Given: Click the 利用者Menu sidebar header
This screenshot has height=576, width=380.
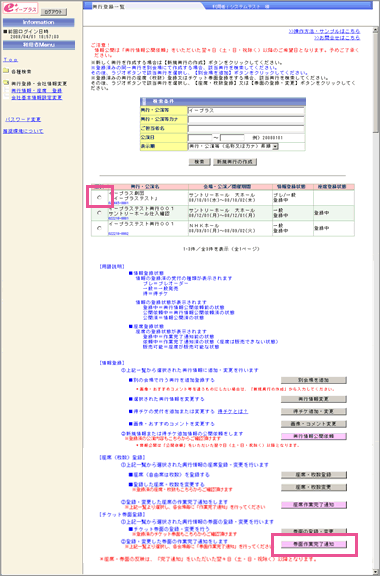Looking at the screenshot, I should pos(39,45).
